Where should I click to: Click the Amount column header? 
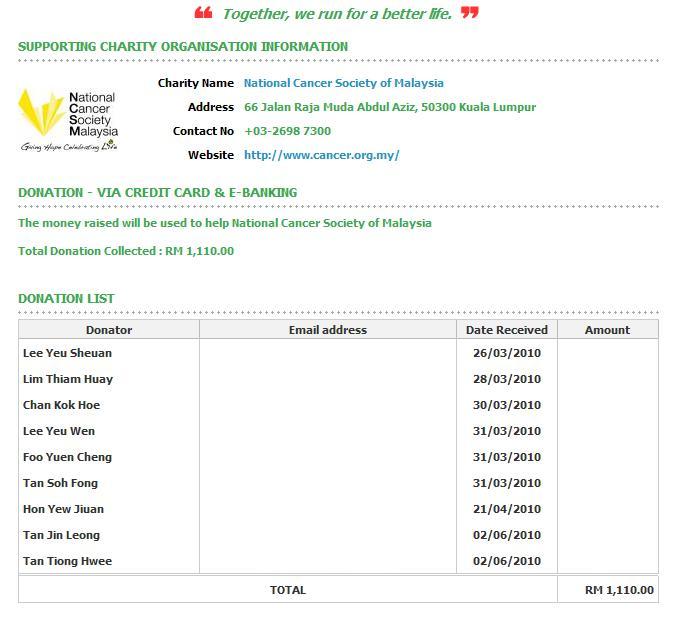607,330
